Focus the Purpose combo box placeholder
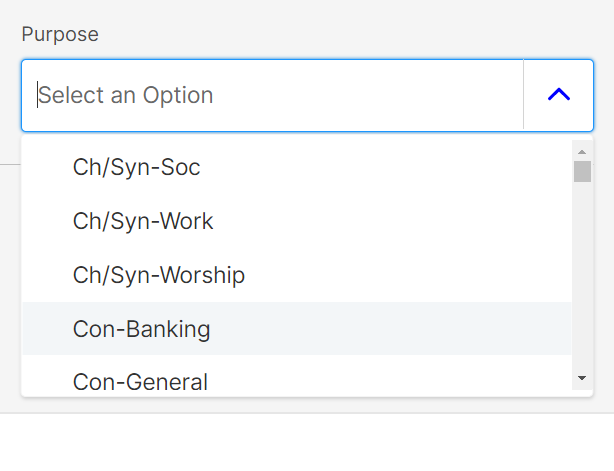614x471 pixels. pyautogui.click(x=126, y=95)
